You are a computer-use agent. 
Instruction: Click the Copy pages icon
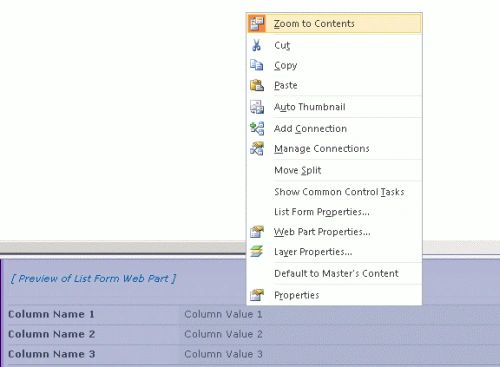(x=257, y=65)
